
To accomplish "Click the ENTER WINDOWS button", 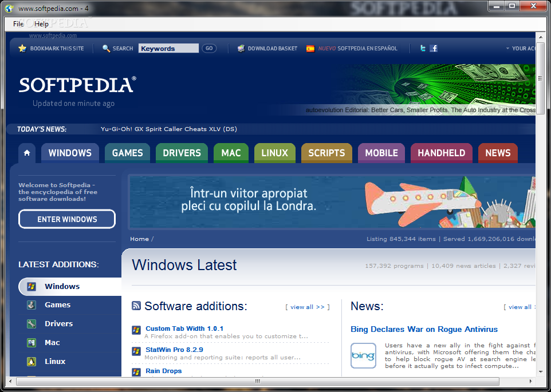I will point(67,219).
